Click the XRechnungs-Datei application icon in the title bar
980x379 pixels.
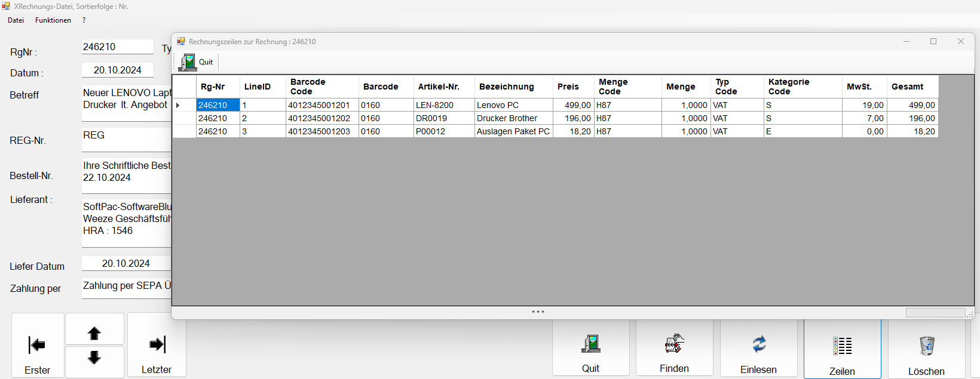click(x=6, y=6)
